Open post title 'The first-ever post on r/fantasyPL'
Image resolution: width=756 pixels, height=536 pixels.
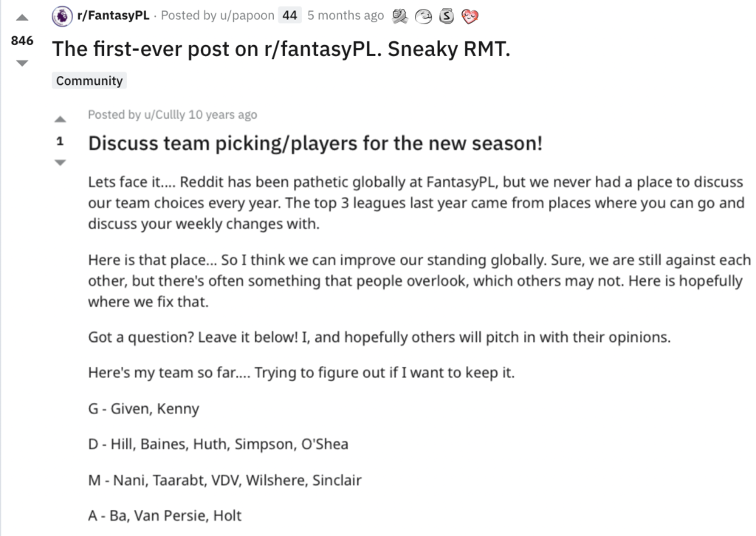281,49
